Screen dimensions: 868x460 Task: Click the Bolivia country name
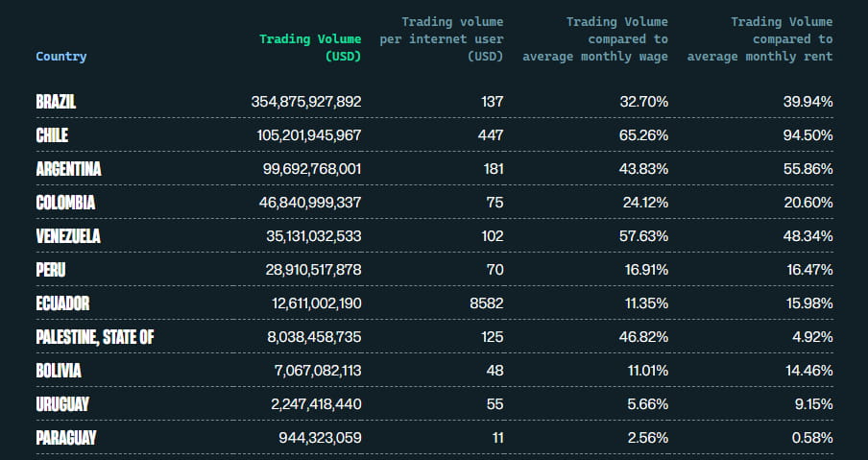click(x=59, y=371)
